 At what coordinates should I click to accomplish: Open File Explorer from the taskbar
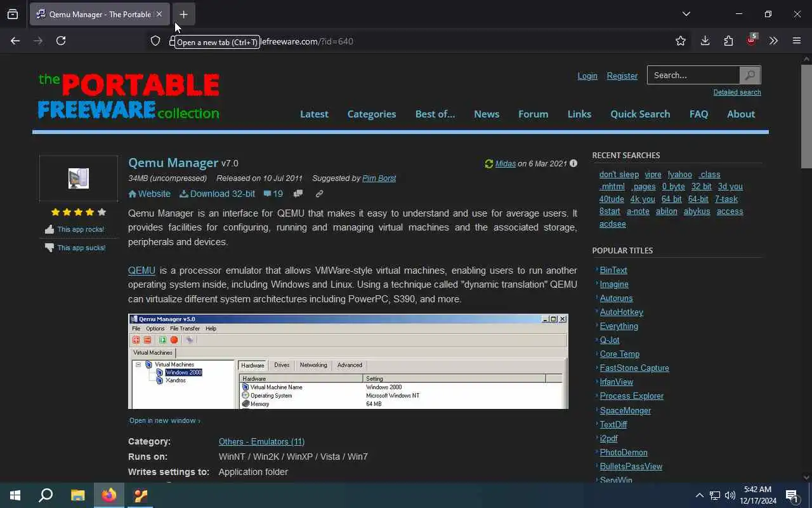tap(77, 495)
